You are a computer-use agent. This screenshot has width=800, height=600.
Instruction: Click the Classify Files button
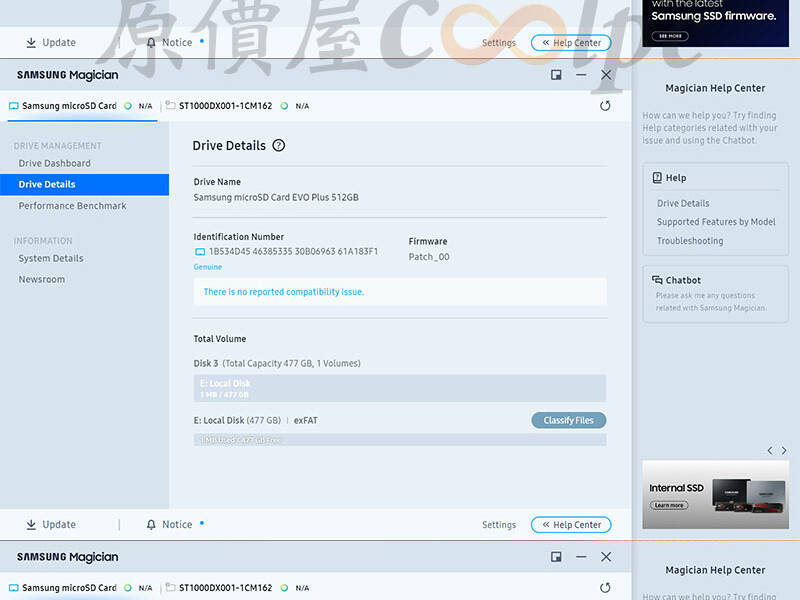click(568, 420)
